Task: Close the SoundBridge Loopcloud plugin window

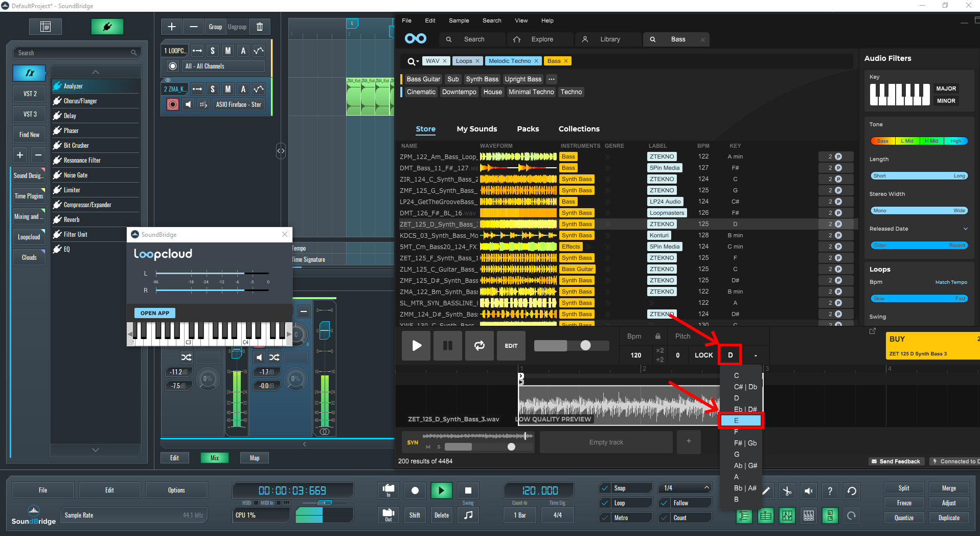Action: tap(285, 234)
